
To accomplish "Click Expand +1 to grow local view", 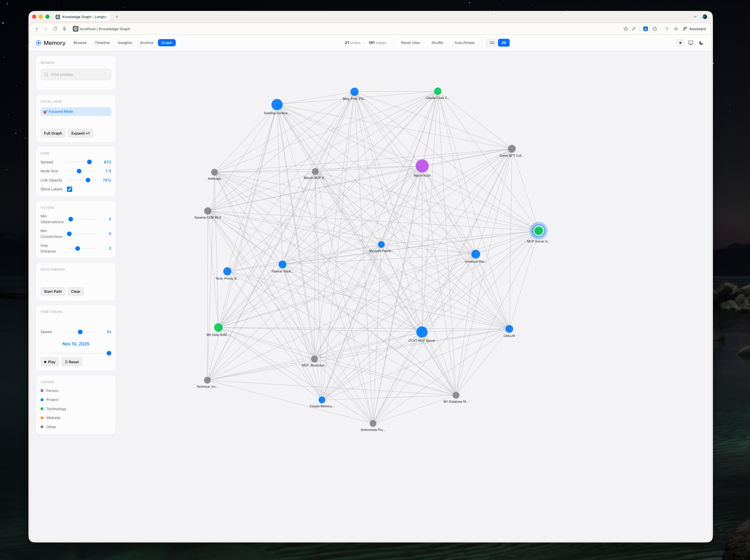I will [x=80, y=133].
